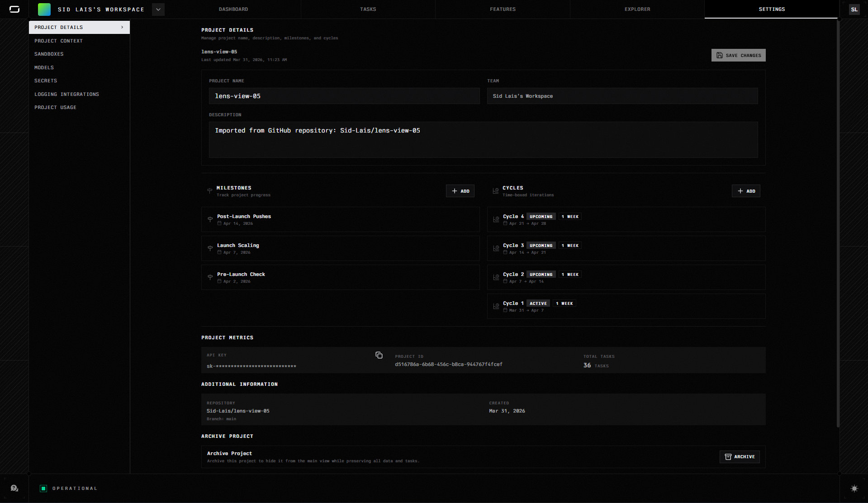This screenshot has height=503, width=868.
Task: Switch to the Dashboard tab
Action: click(233, 9)
